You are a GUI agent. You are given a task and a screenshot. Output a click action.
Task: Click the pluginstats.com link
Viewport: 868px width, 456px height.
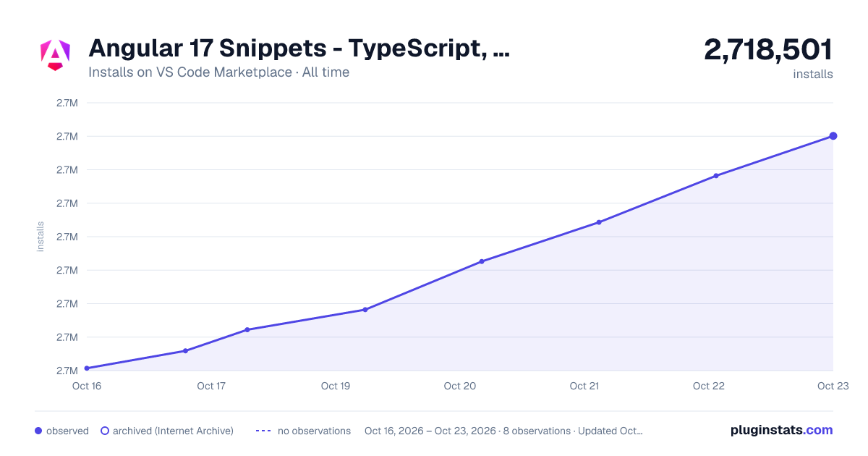[781, 430]
